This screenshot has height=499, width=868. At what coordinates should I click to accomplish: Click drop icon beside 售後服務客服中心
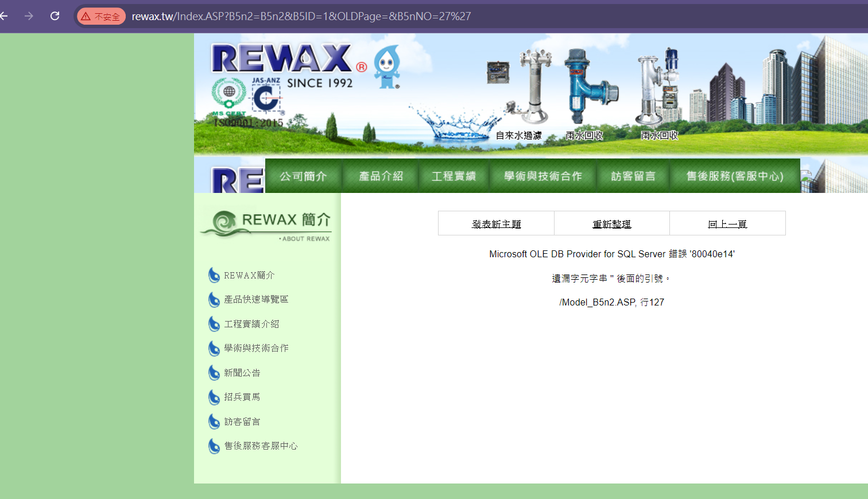click(214, 446)
